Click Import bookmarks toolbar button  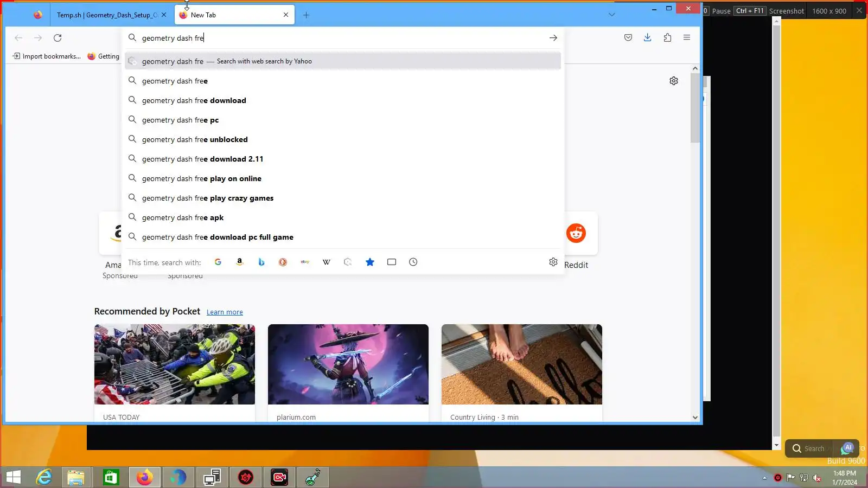click(47, 56)
